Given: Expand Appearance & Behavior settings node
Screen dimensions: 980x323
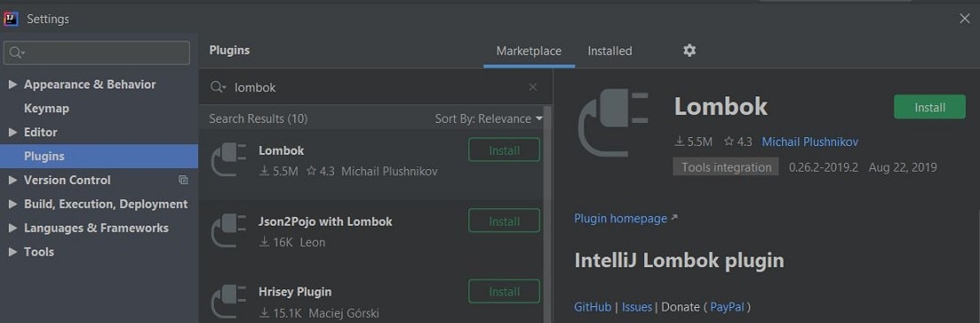Looking at the screenshot, I should (x=12, y=84).
